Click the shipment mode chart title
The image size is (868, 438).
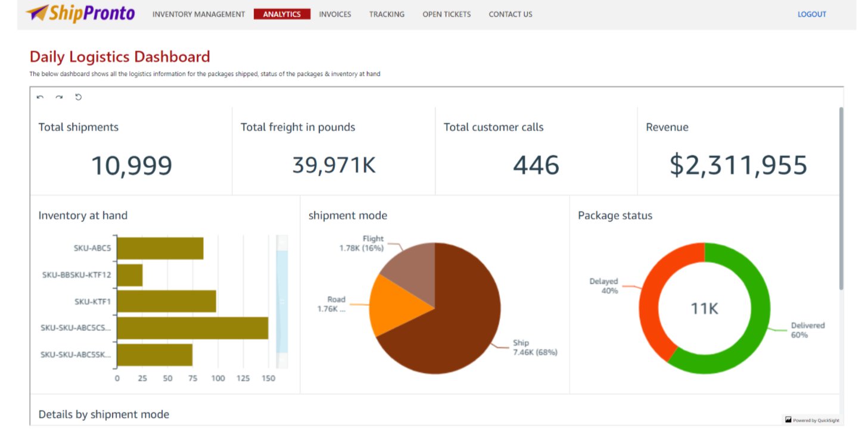pyautogui.click(x=348, y=215)
